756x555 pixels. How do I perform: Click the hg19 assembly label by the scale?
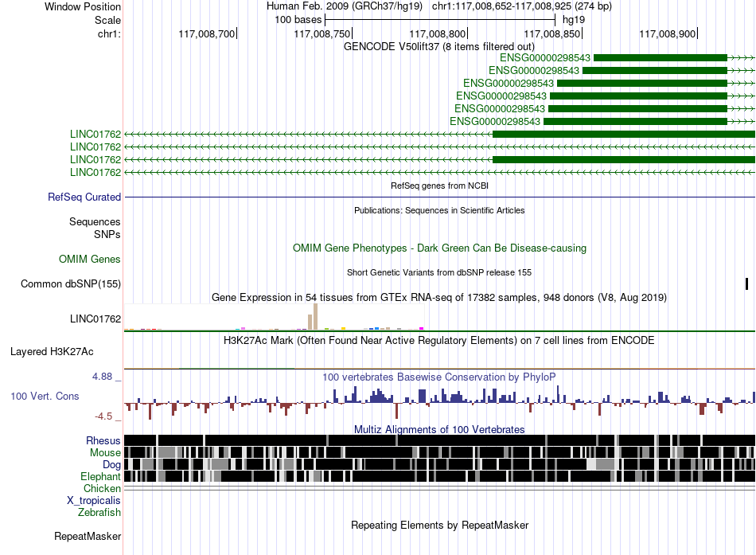tap(574, 20)
